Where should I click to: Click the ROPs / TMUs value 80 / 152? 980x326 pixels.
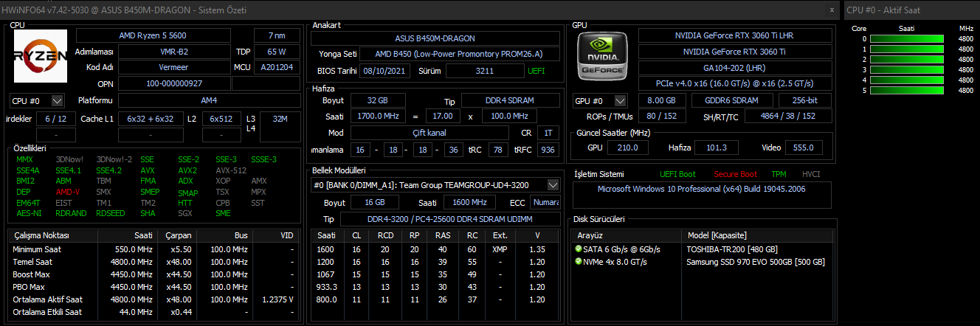(x=660, y=117)
